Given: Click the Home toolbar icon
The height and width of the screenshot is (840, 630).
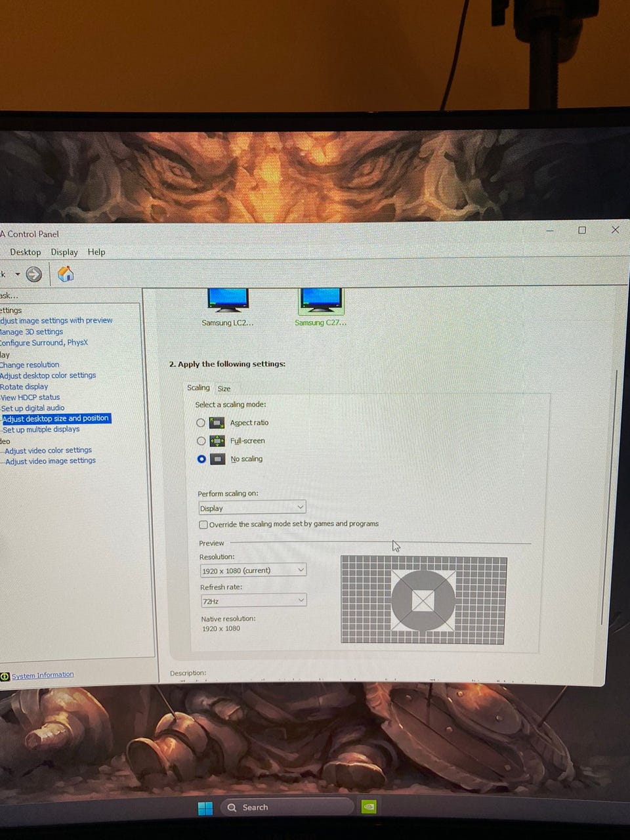Looking at the screenshot, I should [x=66, y=274].
